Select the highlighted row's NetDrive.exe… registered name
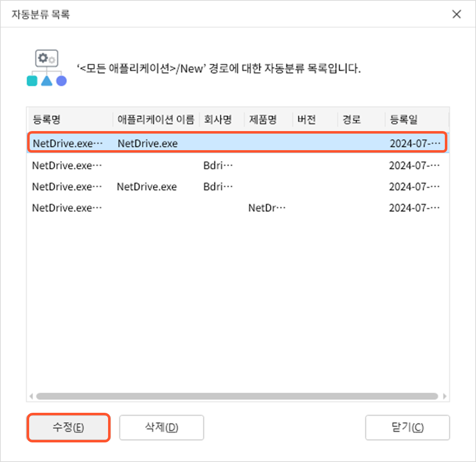The width and height of the screenshot is (476, 462). pos(68,144)
